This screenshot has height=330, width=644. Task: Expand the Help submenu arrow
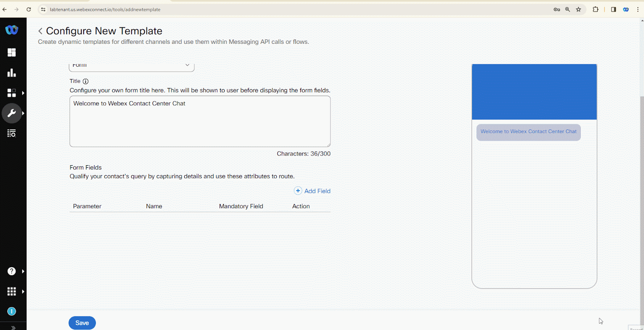[x=23, y=271]
